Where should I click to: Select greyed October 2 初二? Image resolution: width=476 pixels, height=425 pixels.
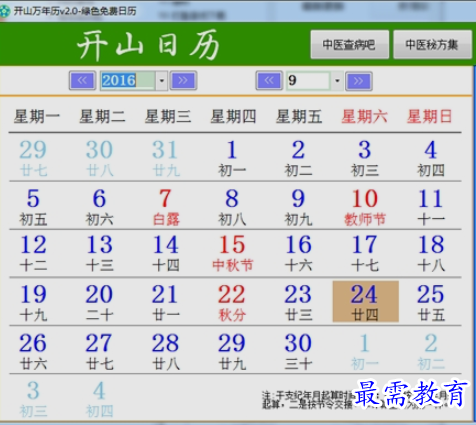click(x=431, y=351)
